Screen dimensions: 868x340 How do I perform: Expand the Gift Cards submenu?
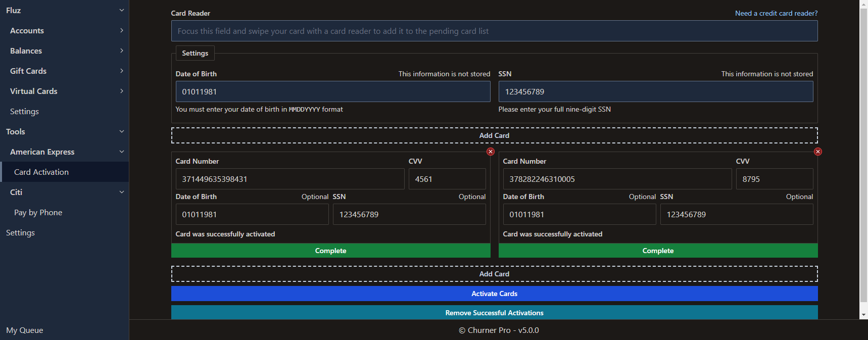(121, 71)
